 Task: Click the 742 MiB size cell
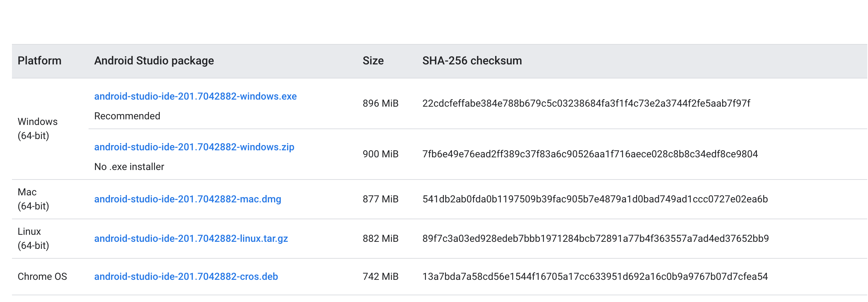coord(381,277)
